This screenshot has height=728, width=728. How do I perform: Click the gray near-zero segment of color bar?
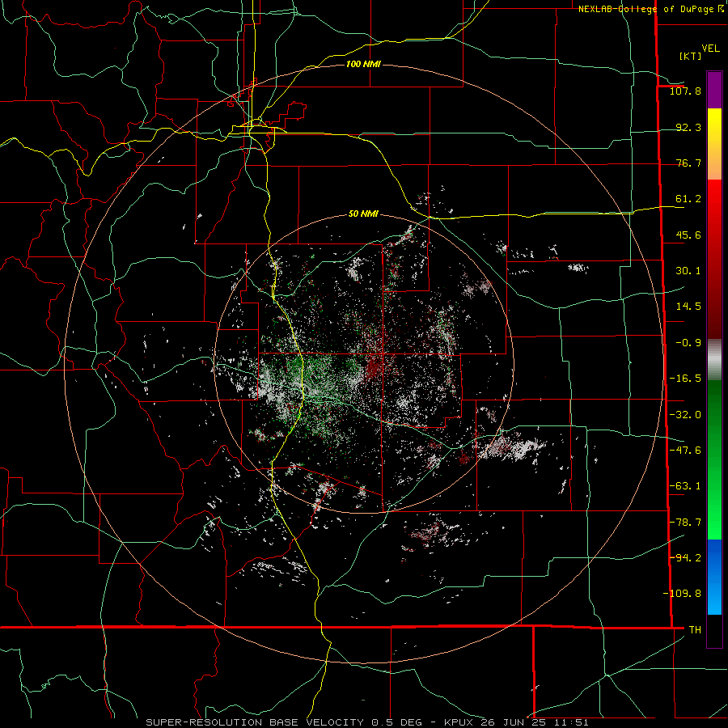coord(714,360)
